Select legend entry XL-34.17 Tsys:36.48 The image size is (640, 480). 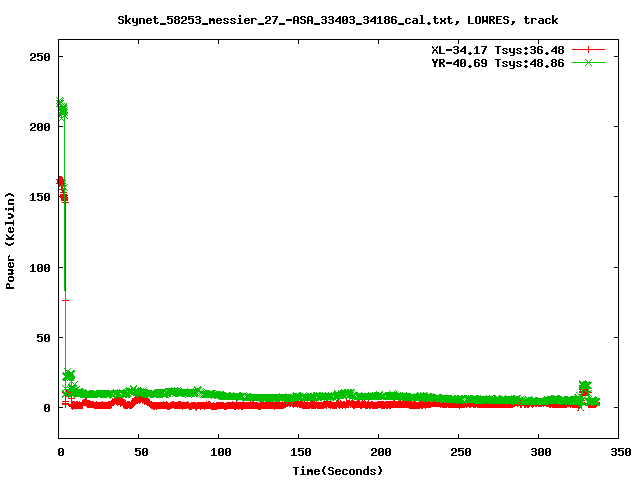coord(498,50)
